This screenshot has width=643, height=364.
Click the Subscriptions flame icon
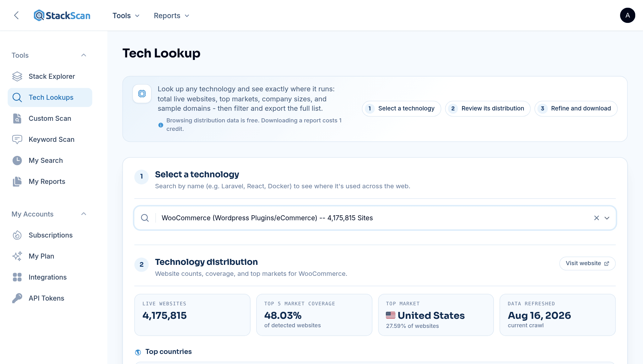(x=17, y=235)
